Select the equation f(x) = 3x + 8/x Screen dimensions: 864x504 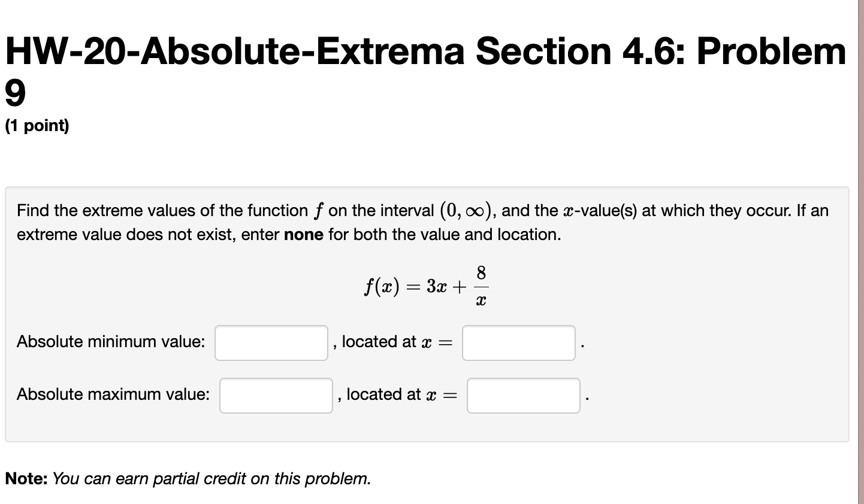click(425, 284)
